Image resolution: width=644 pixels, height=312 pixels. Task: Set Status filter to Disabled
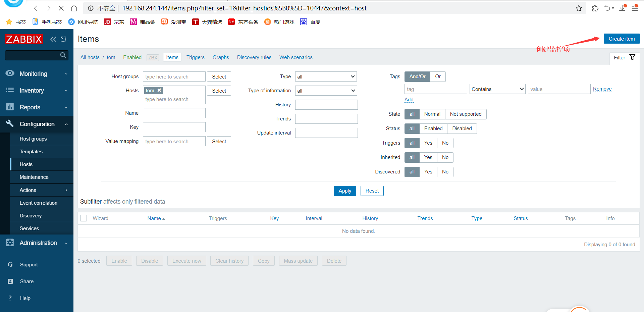tap(462, 128)
